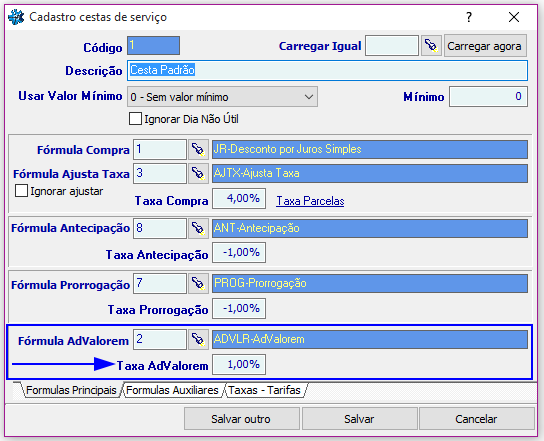
Task: Click the search icon for Fórmula Ajusta Taxa
Action: pos(198,173)
